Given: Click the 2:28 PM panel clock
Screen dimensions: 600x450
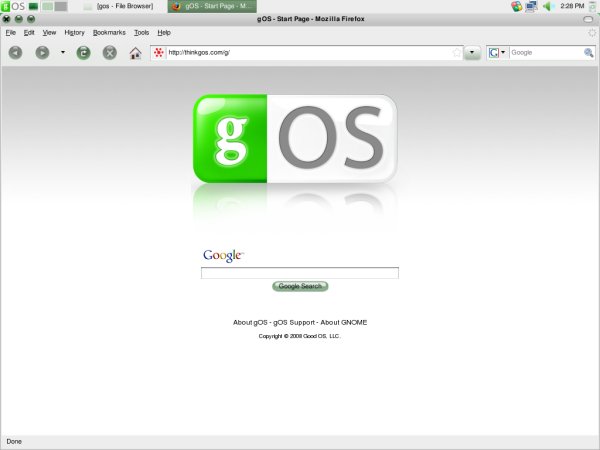Looking at the screenshot, I should click(572, 6).
